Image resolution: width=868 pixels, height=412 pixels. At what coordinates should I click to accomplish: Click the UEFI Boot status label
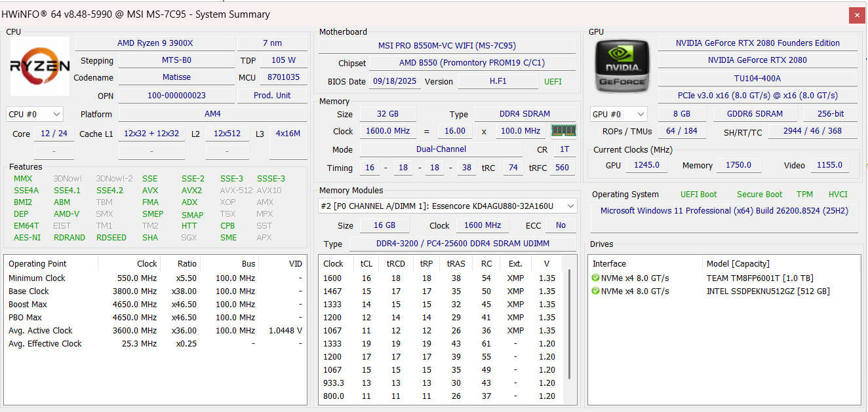[x=698, y=195]
